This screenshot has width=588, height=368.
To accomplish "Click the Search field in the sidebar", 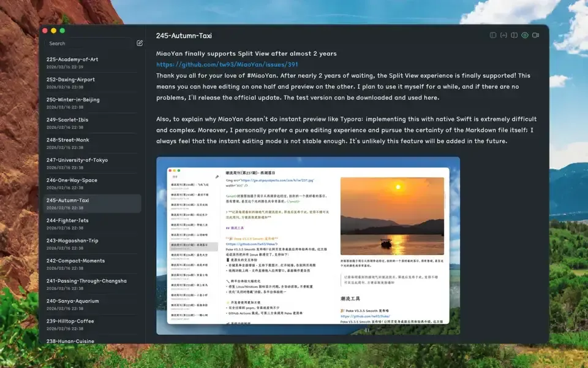I will pos(88,44).
